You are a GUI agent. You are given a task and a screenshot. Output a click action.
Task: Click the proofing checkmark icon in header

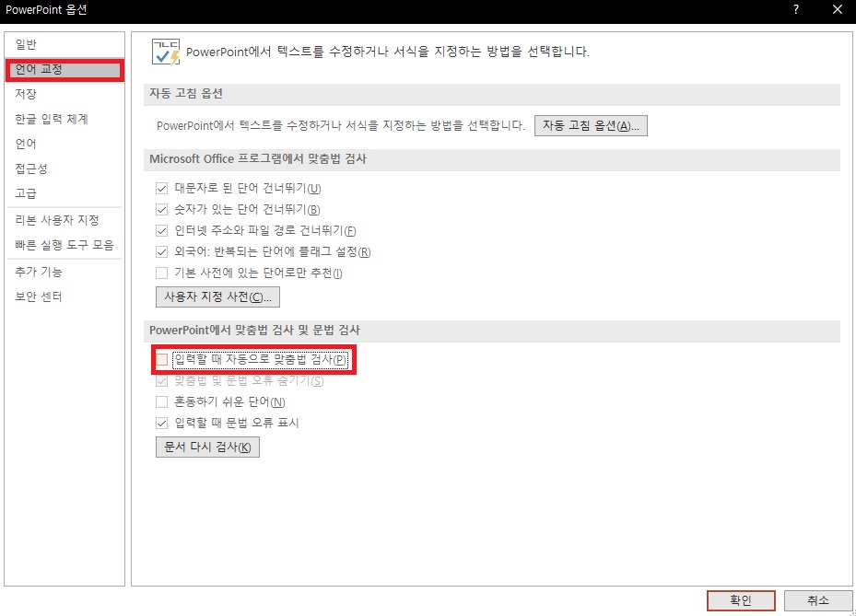(166, 52)
